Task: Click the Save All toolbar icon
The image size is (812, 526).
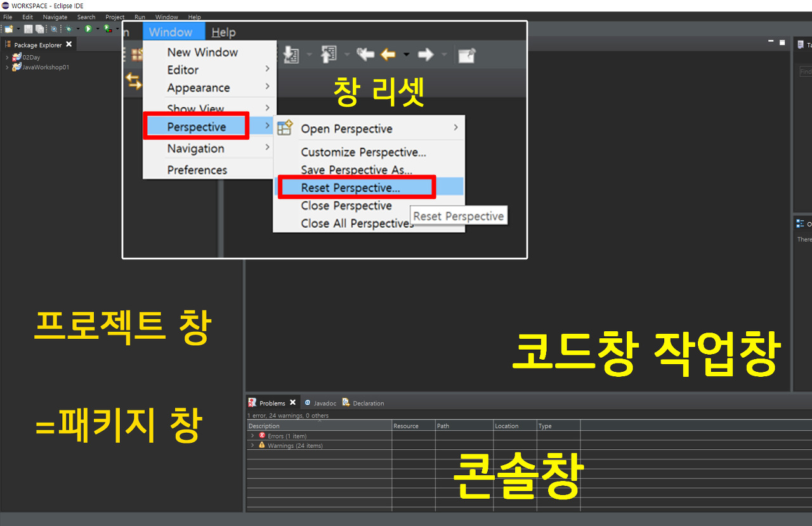Action: (x=39, y=29)
